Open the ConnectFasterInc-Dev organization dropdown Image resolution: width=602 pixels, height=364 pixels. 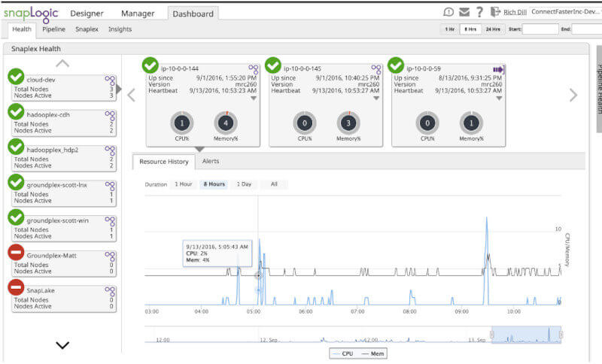coord(564,12)
